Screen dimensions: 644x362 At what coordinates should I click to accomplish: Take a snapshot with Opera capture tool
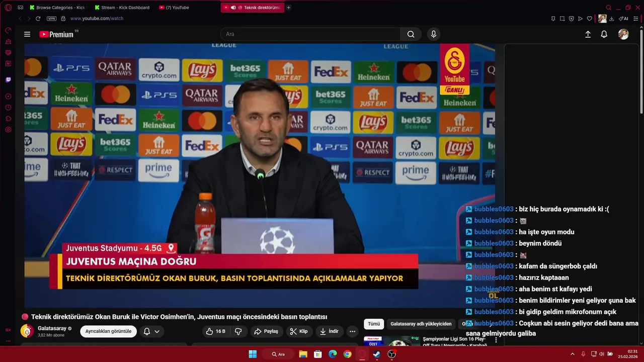(x=562, y=19)
